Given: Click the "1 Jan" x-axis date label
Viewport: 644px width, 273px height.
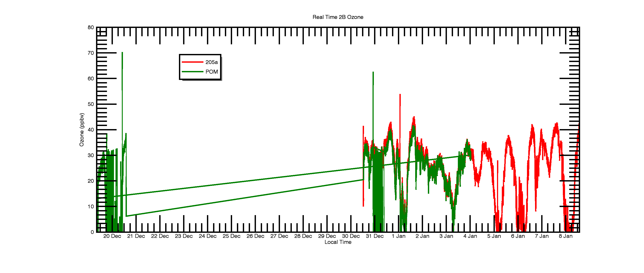Looking at the screenshot, I should pyautogui.click(x=399, y=236).
